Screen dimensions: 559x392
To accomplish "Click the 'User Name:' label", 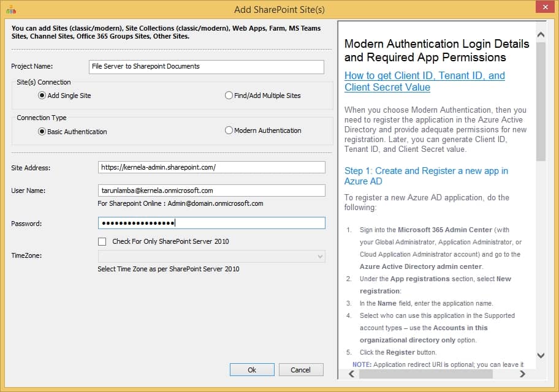I will click(x=28, y=190).
